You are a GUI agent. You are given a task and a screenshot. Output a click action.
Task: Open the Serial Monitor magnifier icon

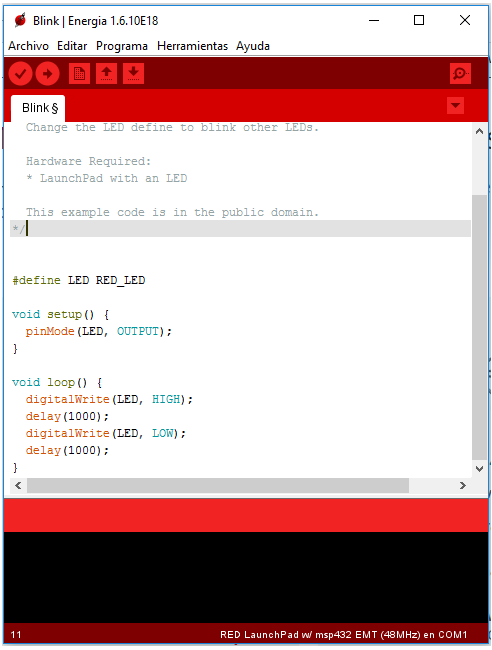(460, 74)
